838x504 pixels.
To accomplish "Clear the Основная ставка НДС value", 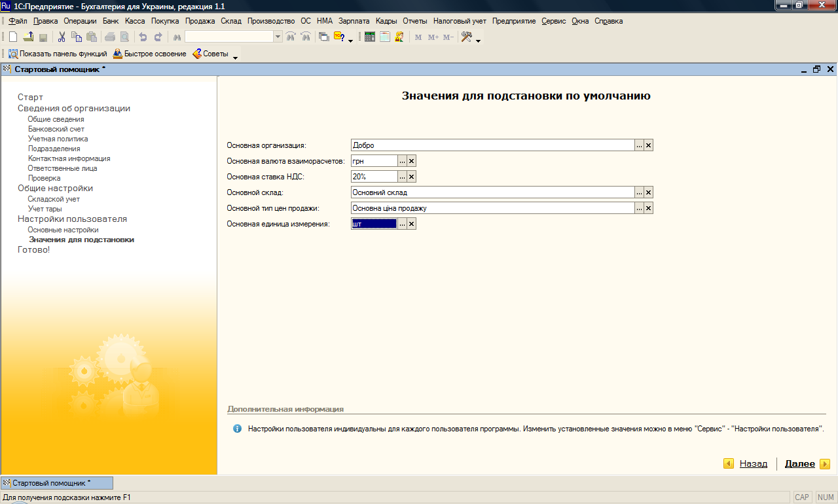I will (412, 177).
